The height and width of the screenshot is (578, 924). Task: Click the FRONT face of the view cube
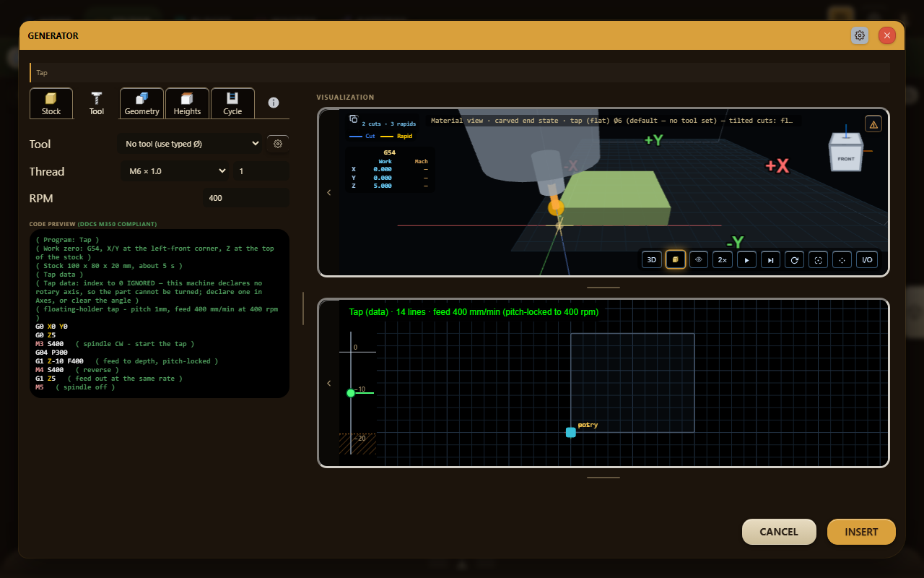846,158
